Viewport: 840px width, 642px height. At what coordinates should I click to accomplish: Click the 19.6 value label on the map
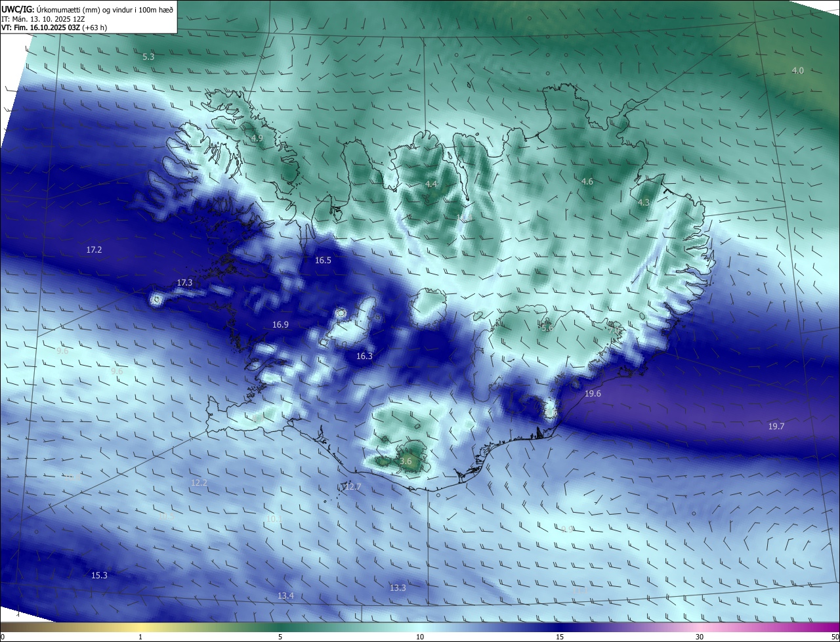click(x=593, y=394)
